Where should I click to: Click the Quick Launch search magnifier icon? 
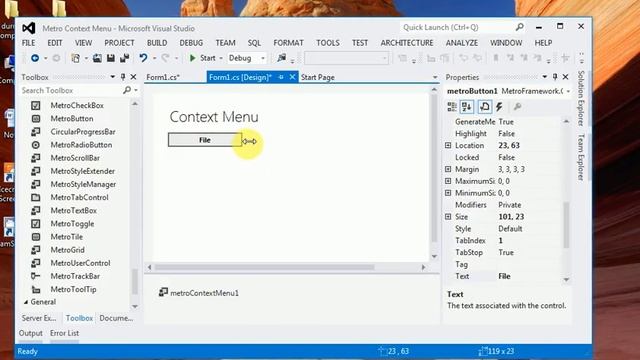pos(519,27)
